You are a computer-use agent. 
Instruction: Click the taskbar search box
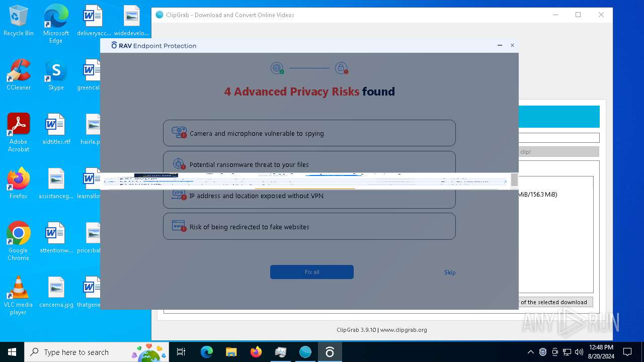coord(96,352)
